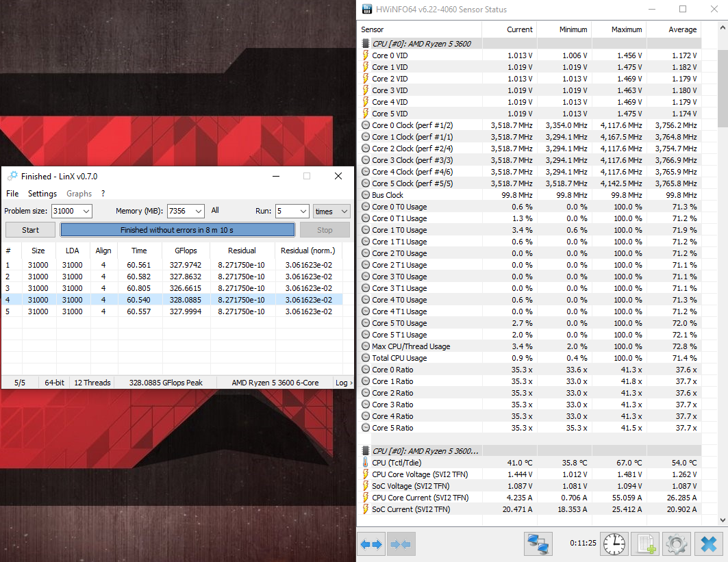The width and height of the screenshot is (728, 562).
Task: Start logging with the document plus icon
Action: (645, 544)
